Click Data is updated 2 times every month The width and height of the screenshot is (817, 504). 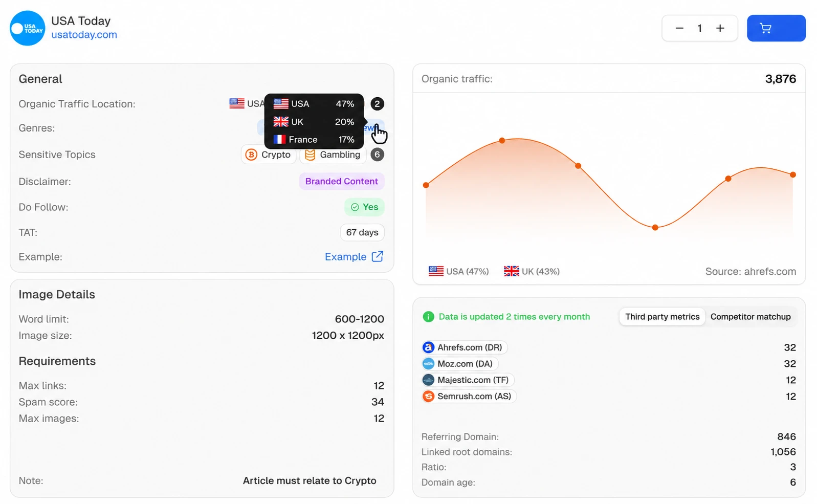pos(514,317)
